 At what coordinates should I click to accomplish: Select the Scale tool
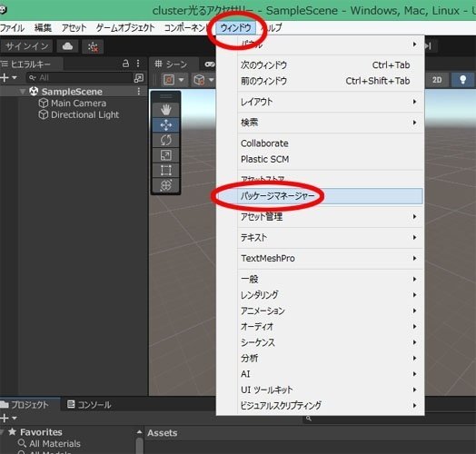point(165,155)
